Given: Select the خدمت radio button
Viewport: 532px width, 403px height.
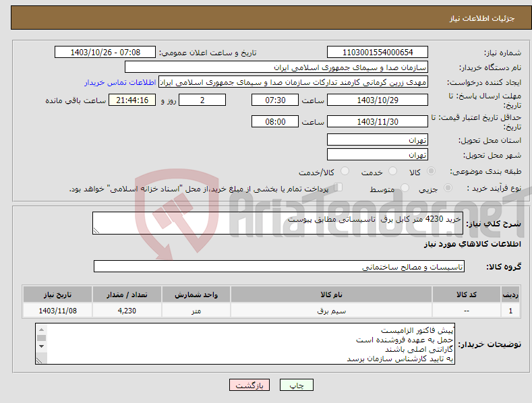Looking at the screenshot, I should point(392,171).
